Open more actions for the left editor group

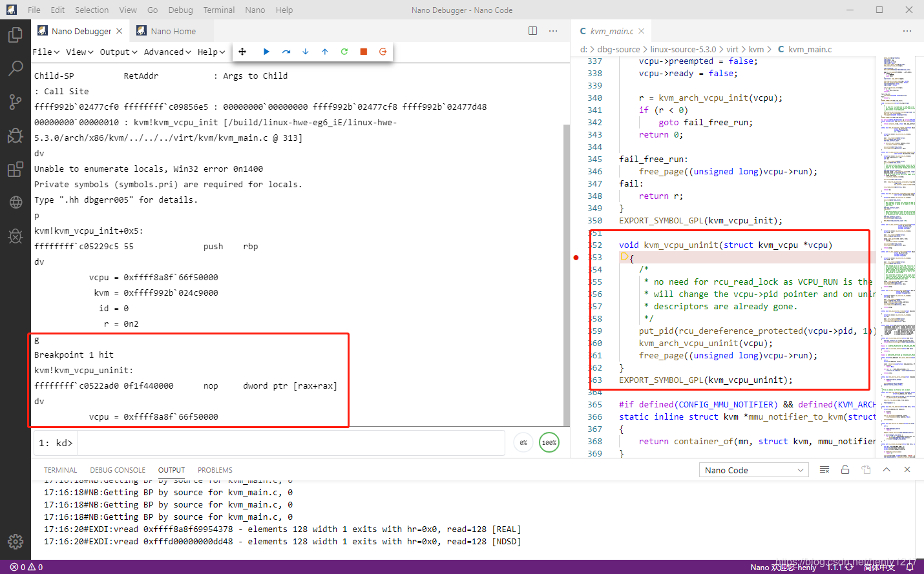coord(553,31)
